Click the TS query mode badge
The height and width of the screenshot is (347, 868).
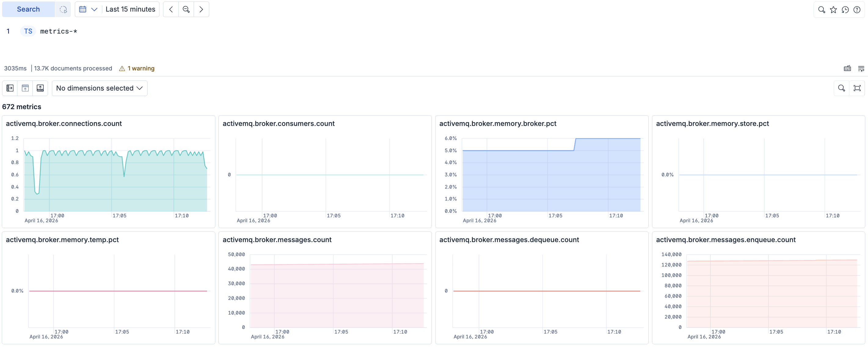[x=28, y=31]
